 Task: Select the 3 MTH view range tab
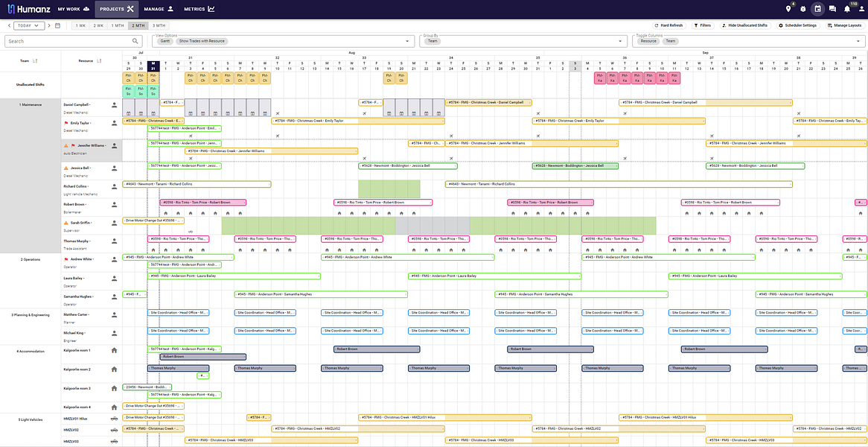pyautogui.click(x=159, y=25)
